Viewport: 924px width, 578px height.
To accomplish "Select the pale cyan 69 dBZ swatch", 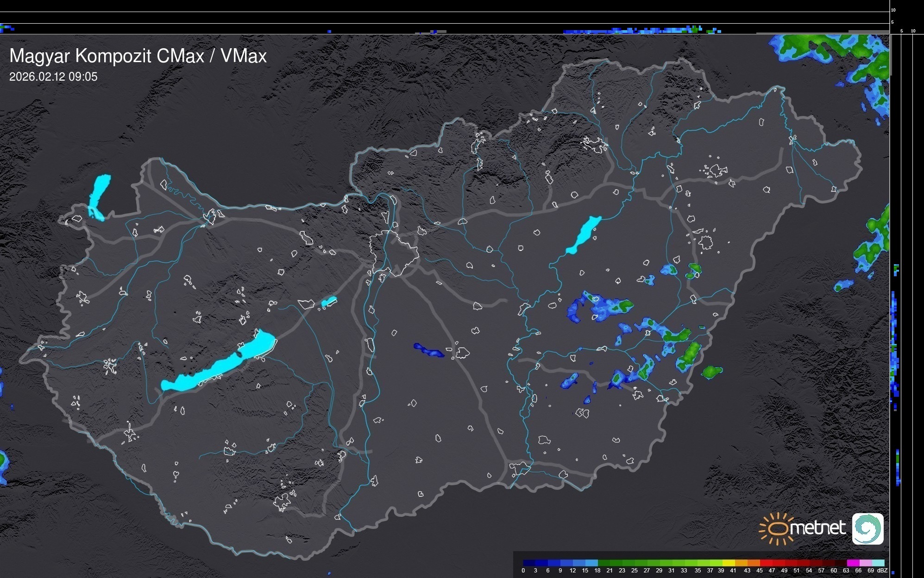I will 878,563.
